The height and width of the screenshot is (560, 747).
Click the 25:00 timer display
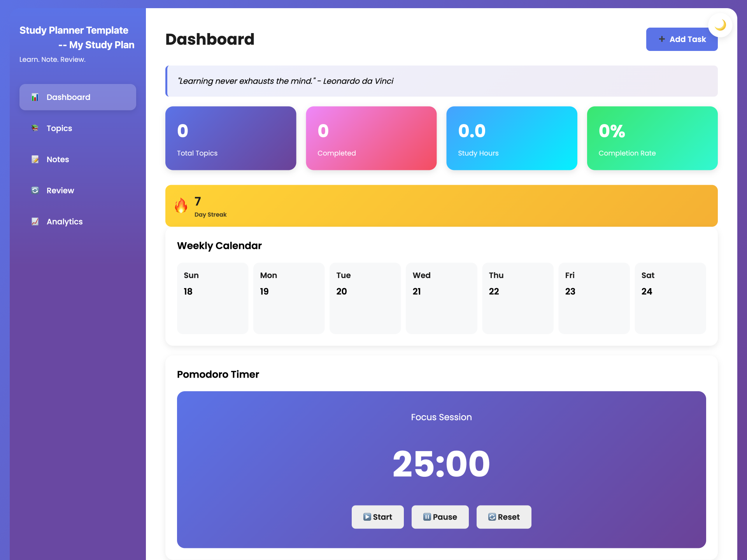pyautogui.click(x=441, y=464)
